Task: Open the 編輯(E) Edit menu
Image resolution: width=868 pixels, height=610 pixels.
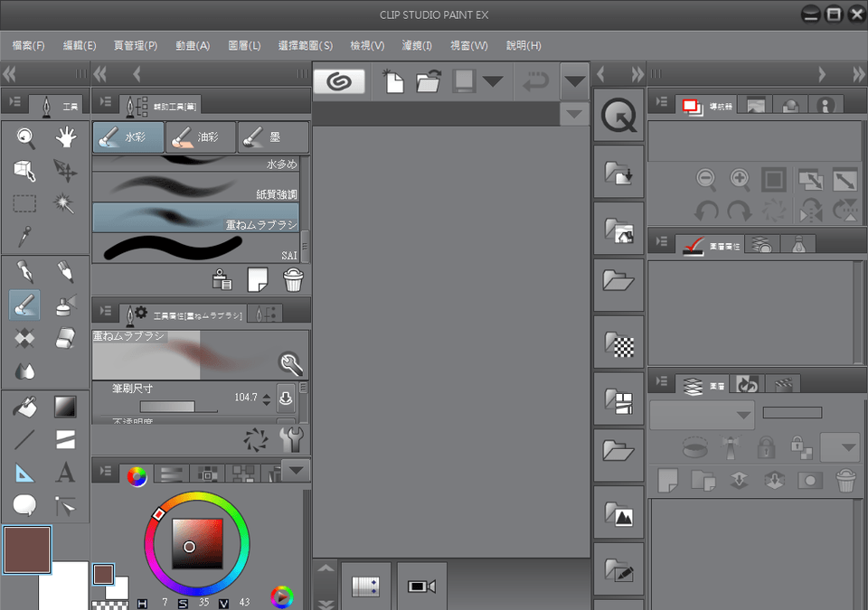Action: coord(80,45)
